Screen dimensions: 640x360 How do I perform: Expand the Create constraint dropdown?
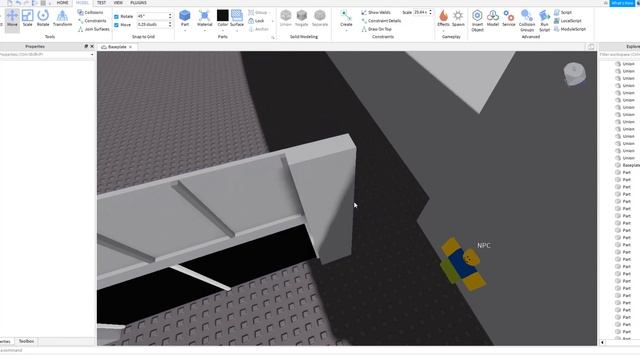(x=346, y=30)
